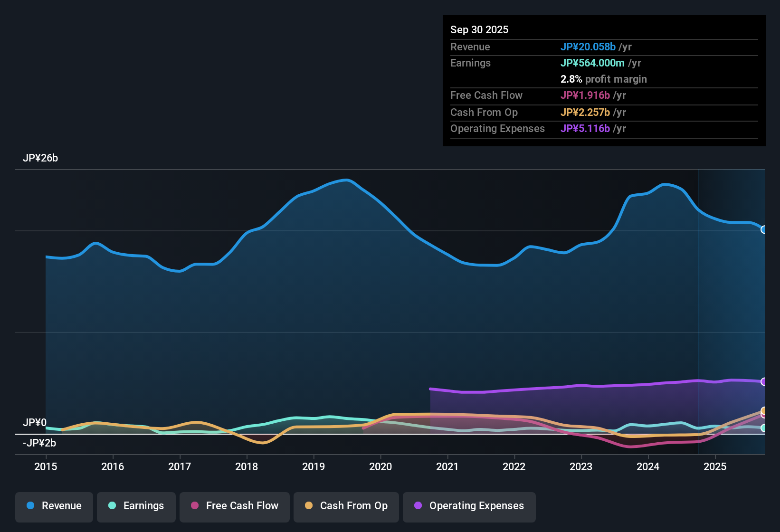Click the Cash From Op endpoint marker

[x=763, y=411]
